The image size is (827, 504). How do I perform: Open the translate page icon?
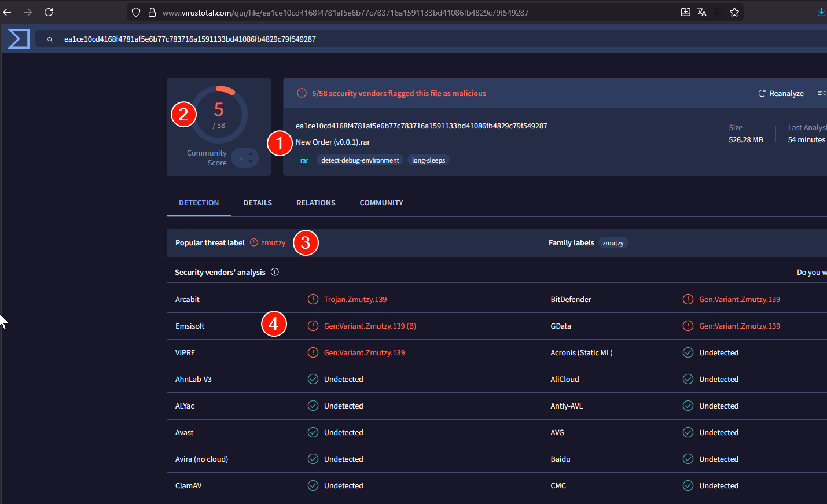[x=702, y=12]
